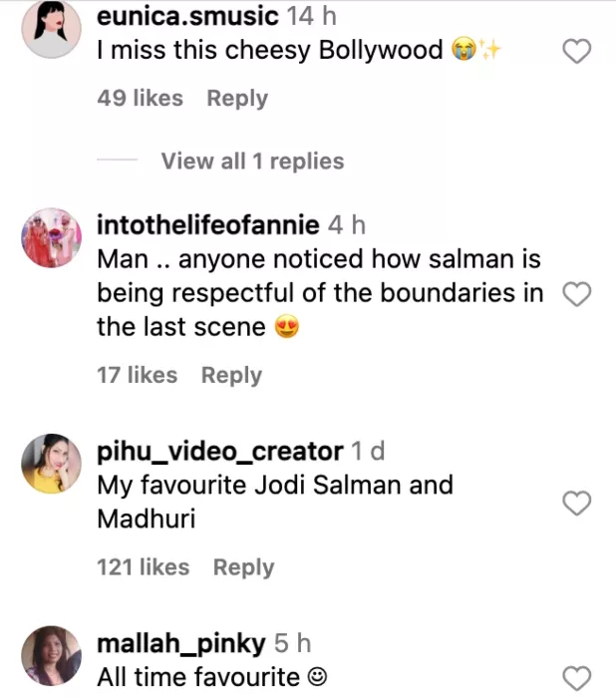Visit intothelifeofannie username link
Viewport: 616px width, 698px height.
point(207,225)
